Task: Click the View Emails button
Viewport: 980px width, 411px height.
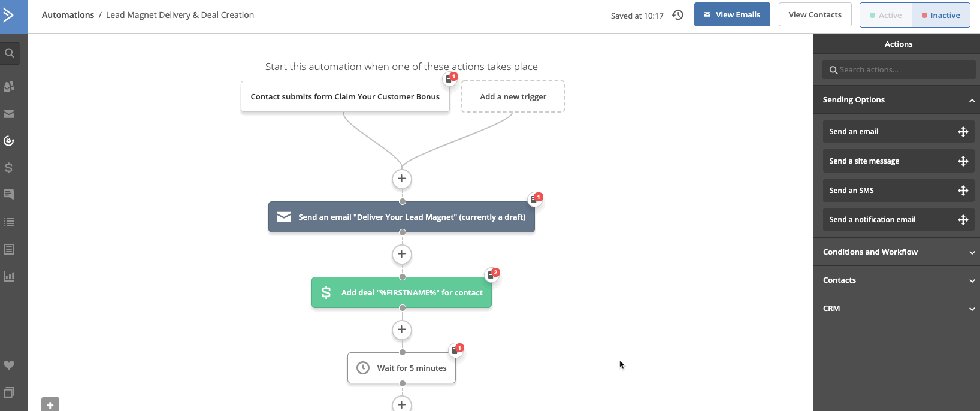Action: [732, 14]
